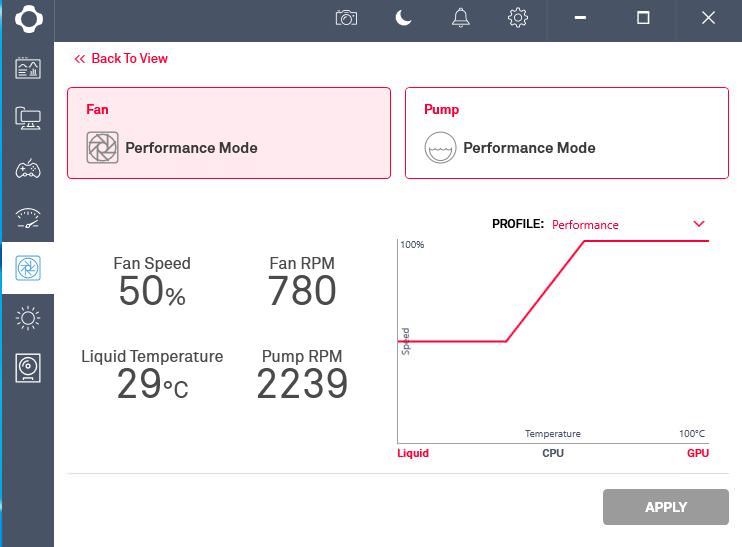Toggle night mode with the moon icon
The image size is (742, 547).
(404, 18)
